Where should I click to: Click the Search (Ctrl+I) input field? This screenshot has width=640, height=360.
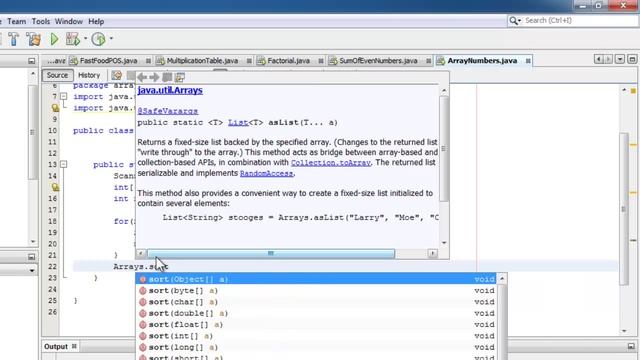580,20
